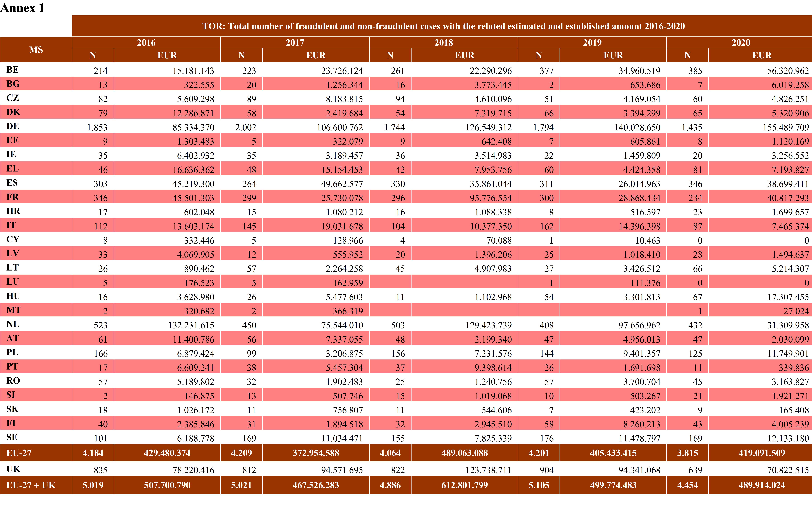This screenshot has height=523, width=812.
Task: Select the NL row label
Action: (x=13, y=324)
